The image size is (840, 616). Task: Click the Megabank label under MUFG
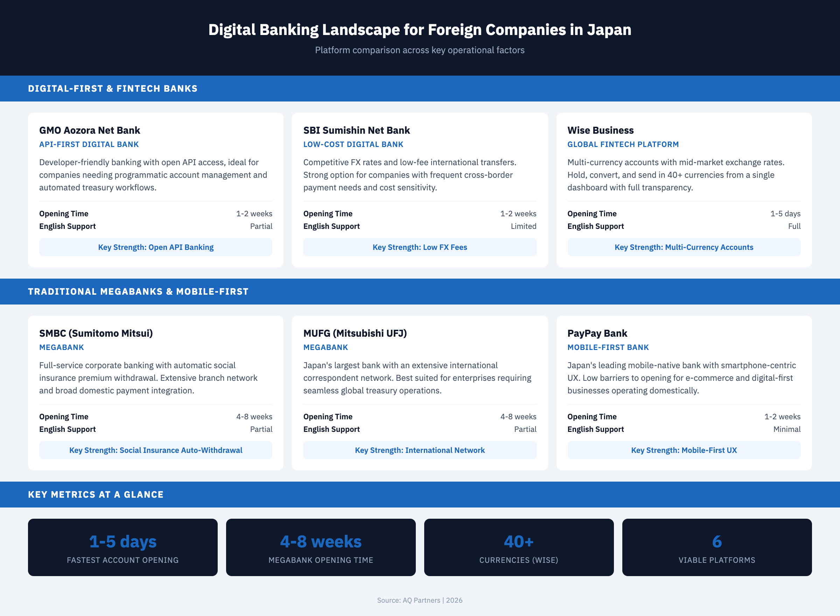pos(325,347)
